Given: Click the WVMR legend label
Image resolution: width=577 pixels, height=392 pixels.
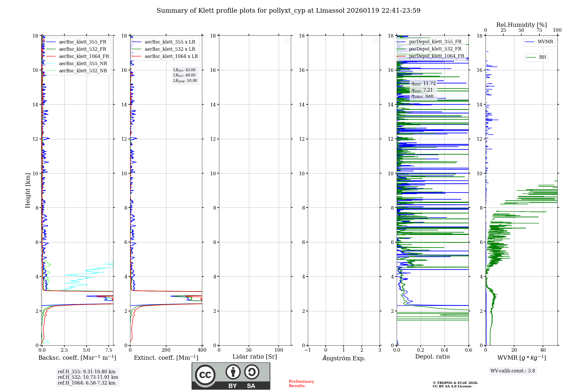Looking at the screenshot, I should 545,42.
